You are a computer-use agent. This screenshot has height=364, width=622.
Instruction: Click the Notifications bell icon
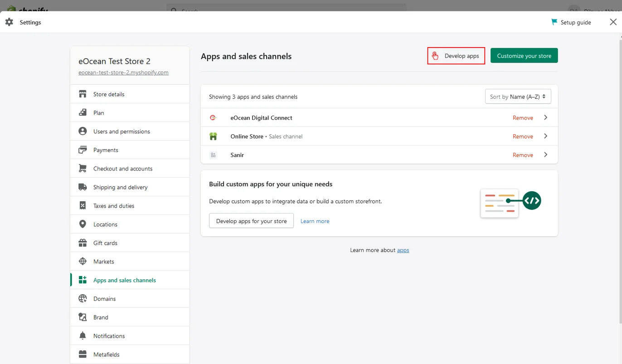[83, 336]
